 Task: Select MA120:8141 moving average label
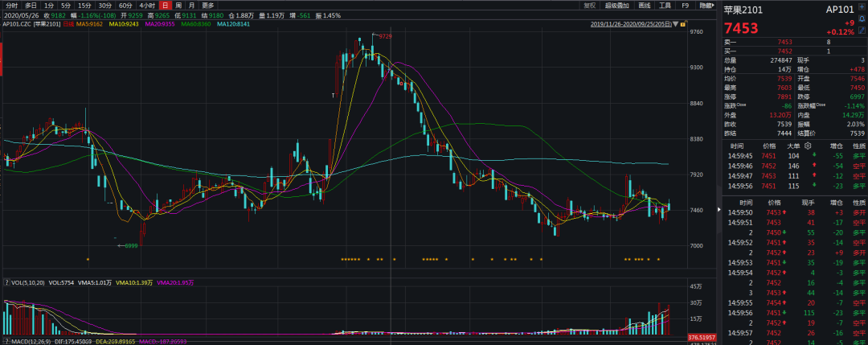click(x=234, y=24)
